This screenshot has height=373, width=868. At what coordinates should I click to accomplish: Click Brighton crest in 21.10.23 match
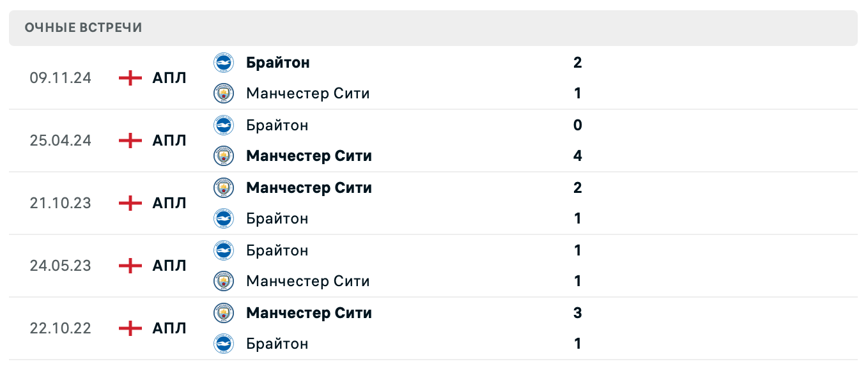(224, 219)
